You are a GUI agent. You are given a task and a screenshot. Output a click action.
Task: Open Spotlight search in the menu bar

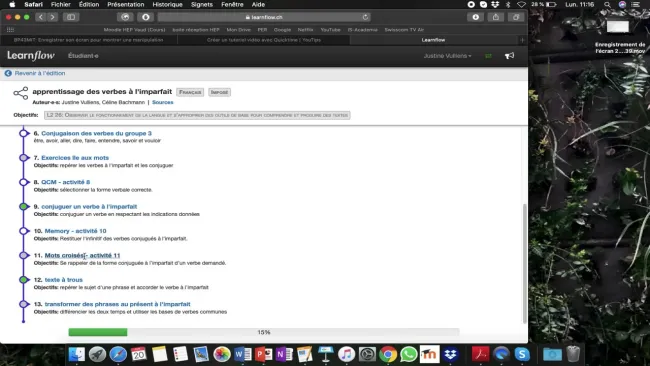(607, 5)
